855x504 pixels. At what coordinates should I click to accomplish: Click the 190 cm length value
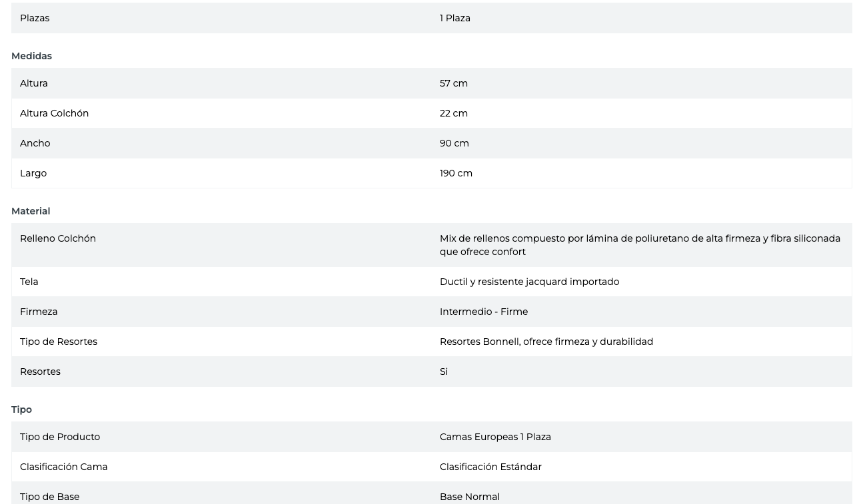pyautogui.click(x=456, y=173)
